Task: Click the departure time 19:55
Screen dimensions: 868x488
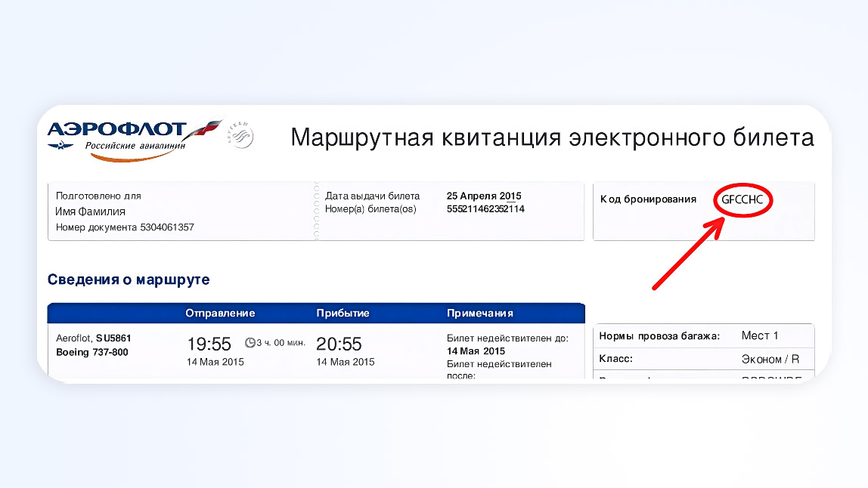Action: [x=209, y=344]
